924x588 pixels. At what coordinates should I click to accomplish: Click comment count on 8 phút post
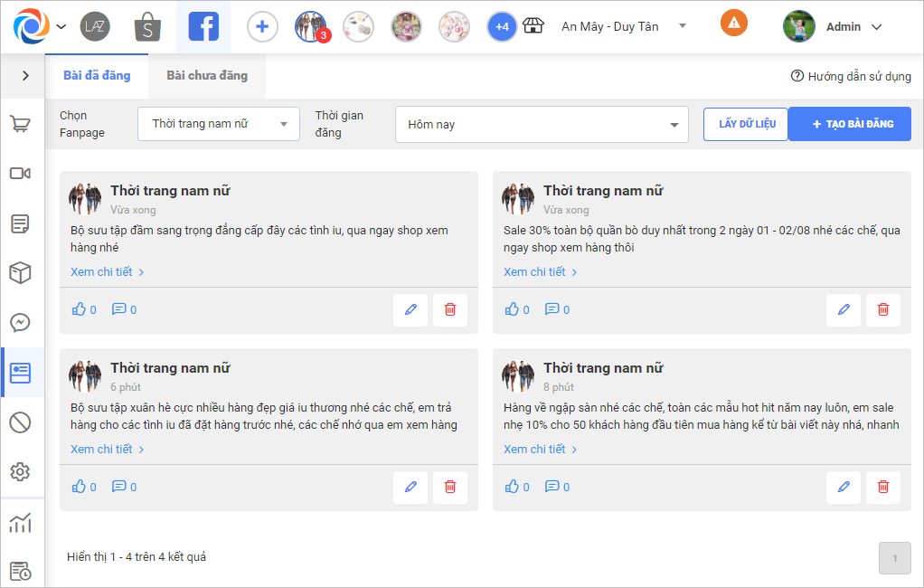coord(557,488)
